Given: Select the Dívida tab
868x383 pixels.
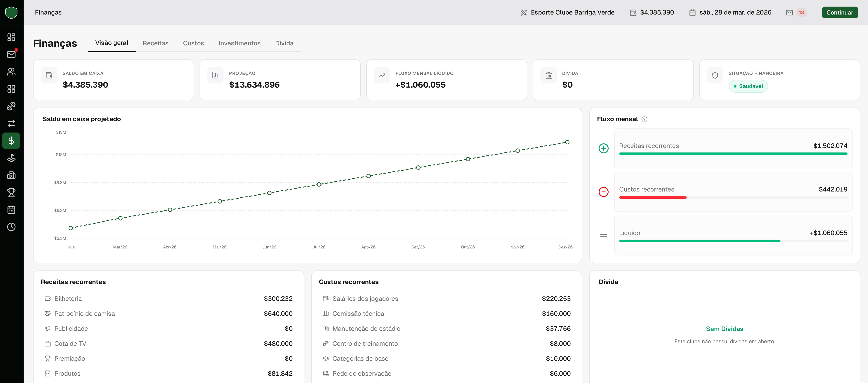Looking at the screenshot, I should click(284, 43).
